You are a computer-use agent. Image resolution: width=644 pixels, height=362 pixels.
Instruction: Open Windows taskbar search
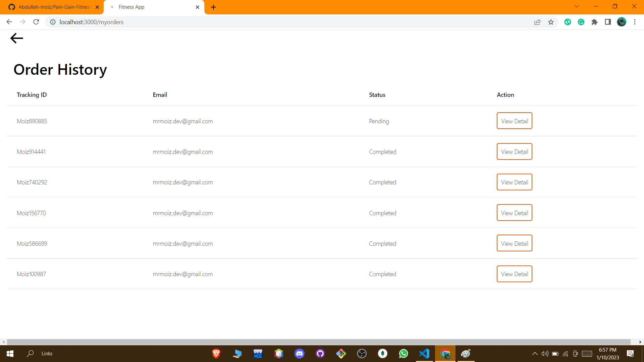pyautogui.click(x=30, y=354)
